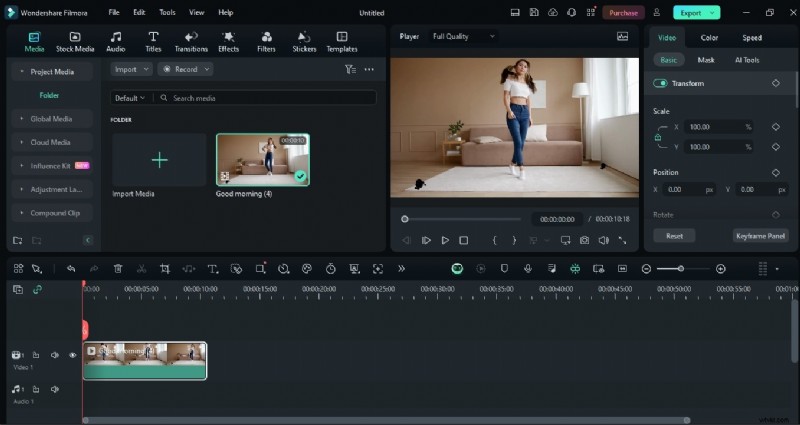The width and height of the screenshot is (800, 425).
Task: Open the Filters tab
Action: pyautogui.click(x=266, y=42)
